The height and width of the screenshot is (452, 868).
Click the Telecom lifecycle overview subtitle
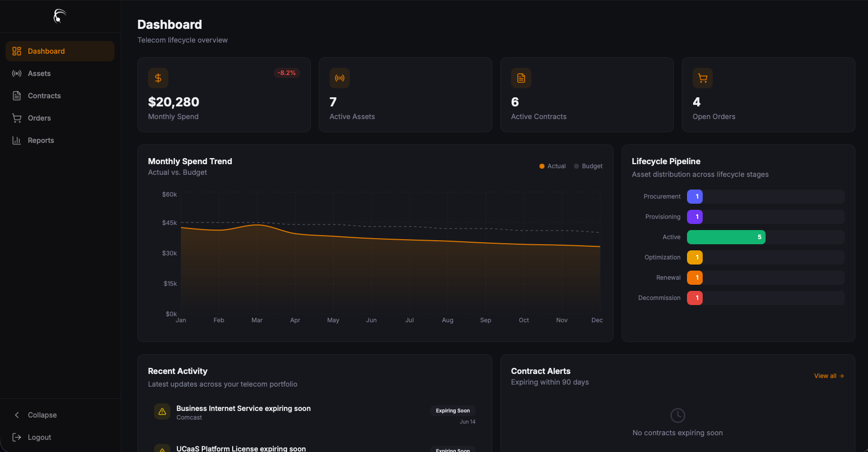(x=183, y=40)
